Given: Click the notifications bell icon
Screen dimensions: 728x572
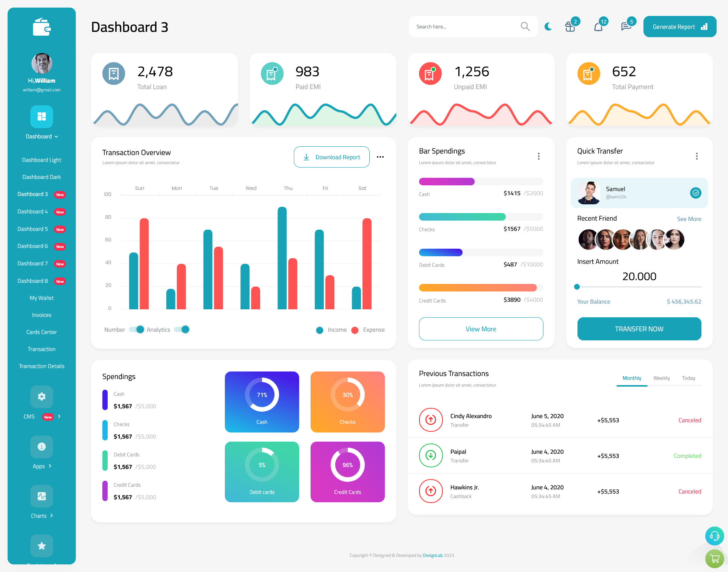Looking at the screenshot, I should point(598,26).
